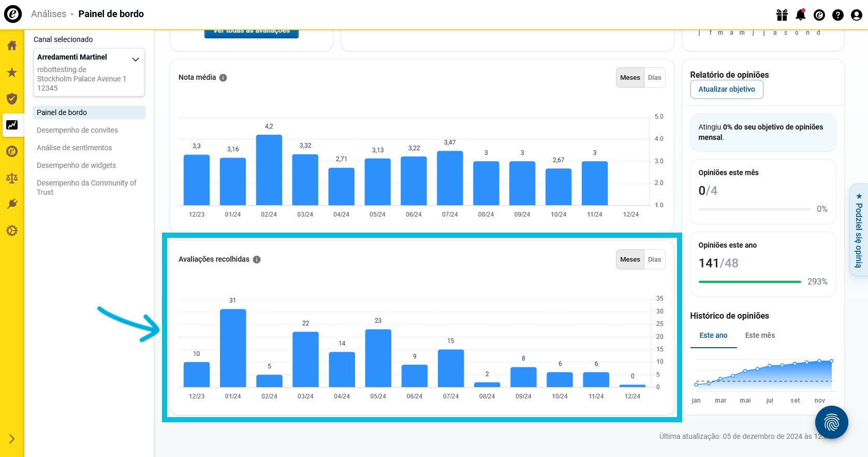
Task: Open the home icon in sidebar
Action: (x=12, y=46)
